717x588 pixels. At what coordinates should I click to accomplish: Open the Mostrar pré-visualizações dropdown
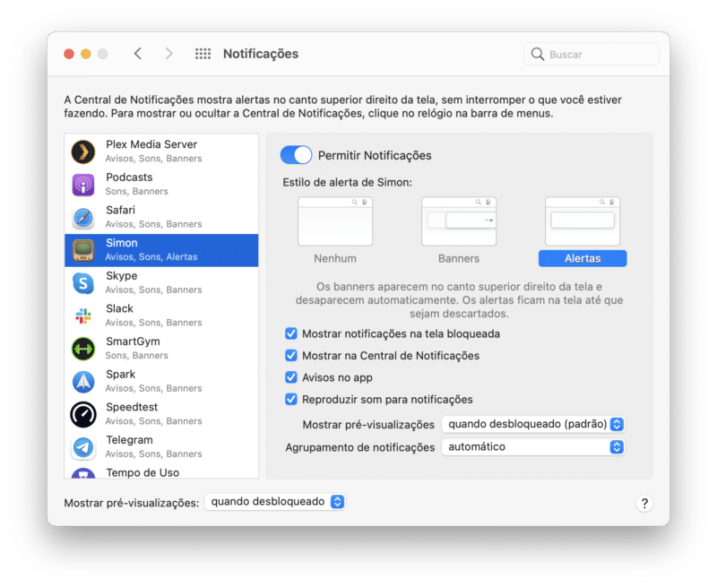pos(533,425)
